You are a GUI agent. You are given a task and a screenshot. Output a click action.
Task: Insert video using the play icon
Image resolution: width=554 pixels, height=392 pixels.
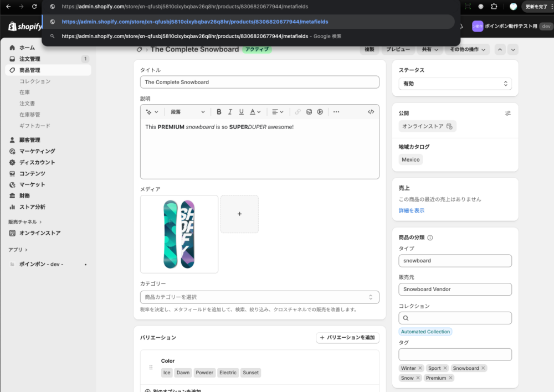(x=320, y=112)
